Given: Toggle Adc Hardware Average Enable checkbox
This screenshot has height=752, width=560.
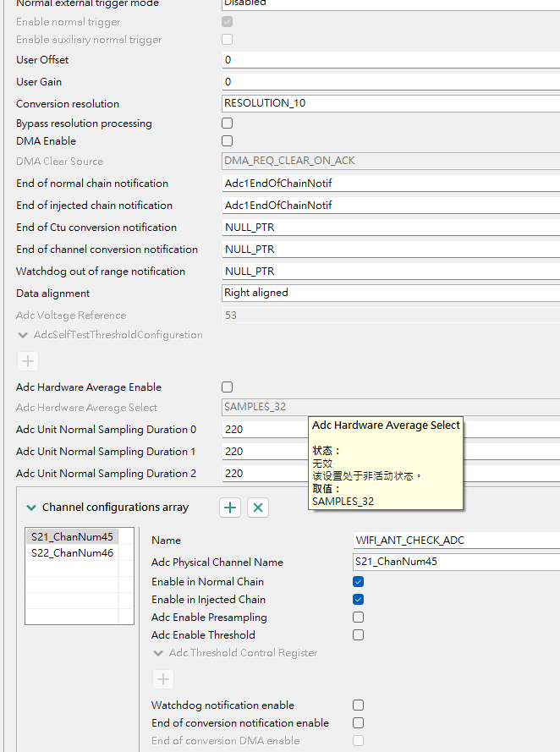Looking at the screenshot, I should [x=228, y=387].
